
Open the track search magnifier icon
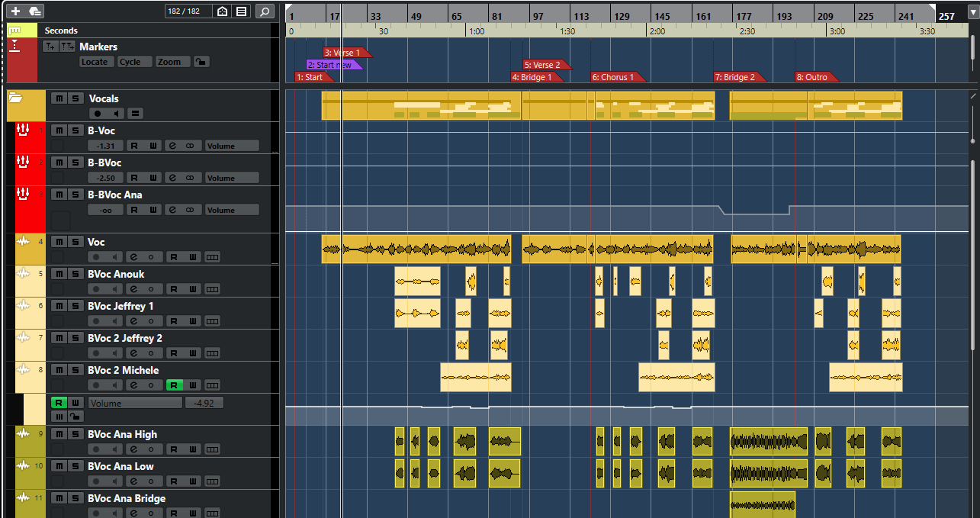[x=265, y=11]
